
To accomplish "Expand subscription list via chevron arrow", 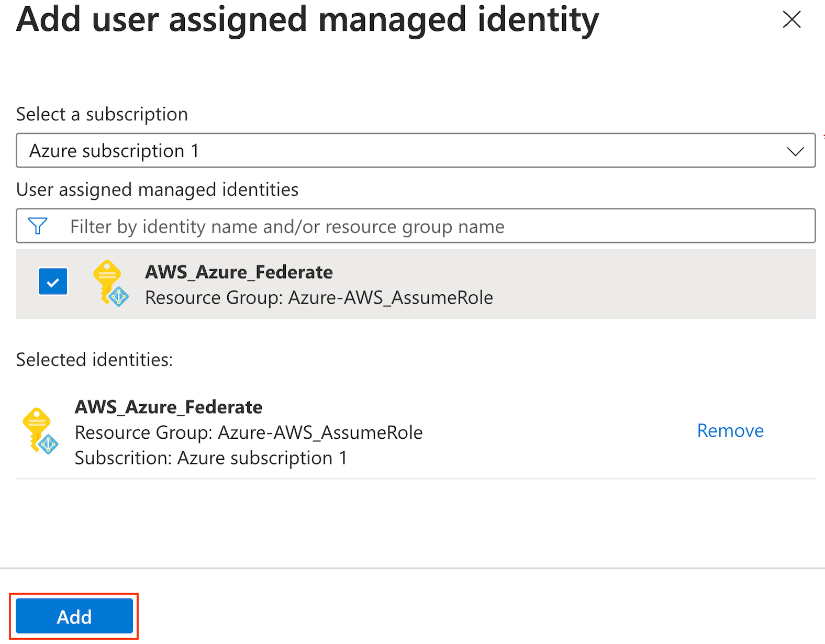I will 795,151.
